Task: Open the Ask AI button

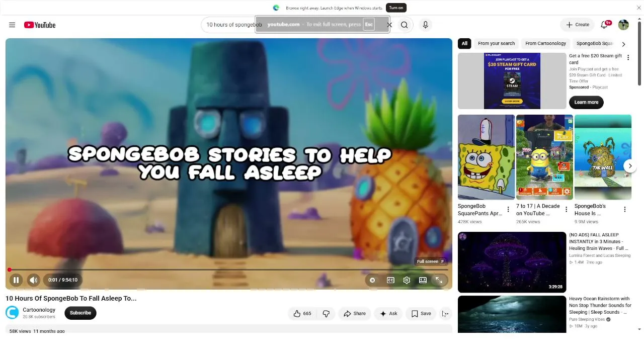Action: coord(388,314)
